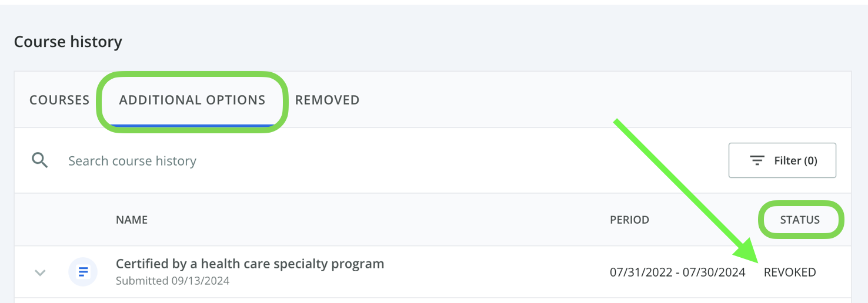
Task: Open the Filter (0) button
Action: tap(782, 160)
